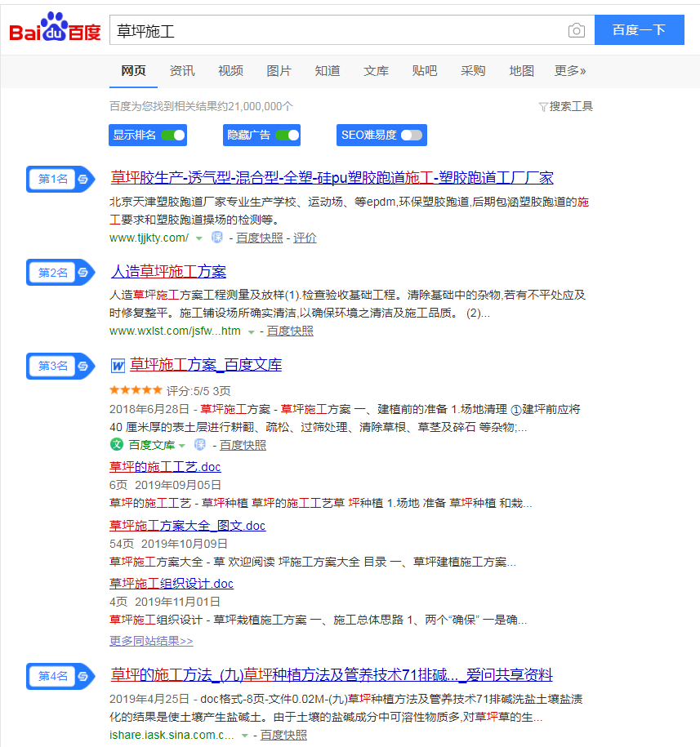This screenshot has height=747, width=700.
Task: Click the rank 第1名 badge icon
Action: [x=60, y=179]
